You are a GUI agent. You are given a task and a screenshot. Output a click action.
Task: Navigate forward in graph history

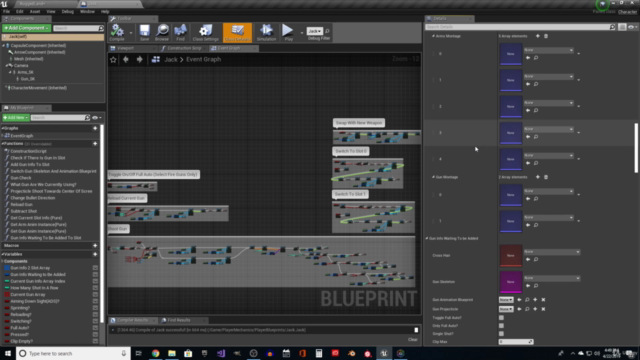pos(139,60)
